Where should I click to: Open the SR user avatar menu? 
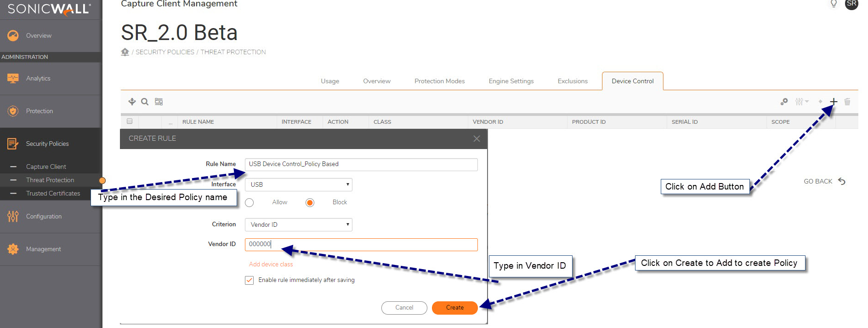click(851, 4)
